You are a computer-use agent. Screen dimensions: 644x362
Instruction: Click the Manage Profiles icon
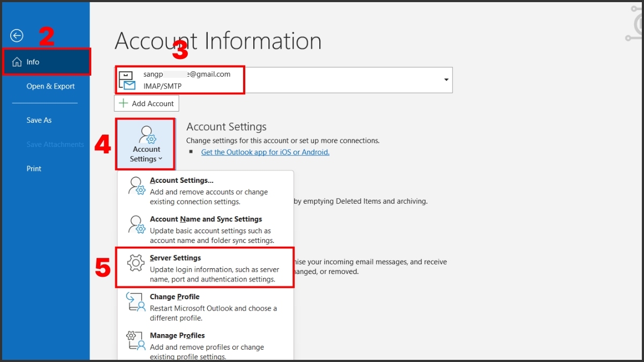135,340
